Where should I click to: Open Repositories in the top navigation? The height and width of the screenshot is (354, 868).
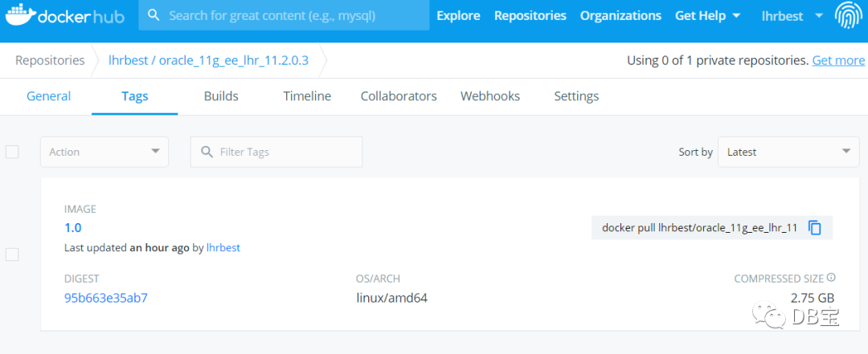pos(530,15)
